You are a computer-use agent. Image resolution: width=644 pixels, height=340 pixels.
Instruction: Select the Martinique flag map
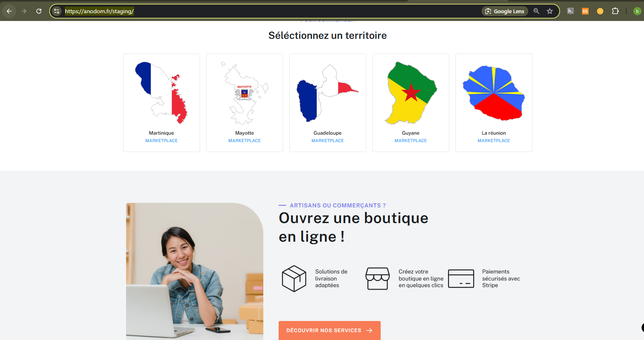tap(162, 93)
